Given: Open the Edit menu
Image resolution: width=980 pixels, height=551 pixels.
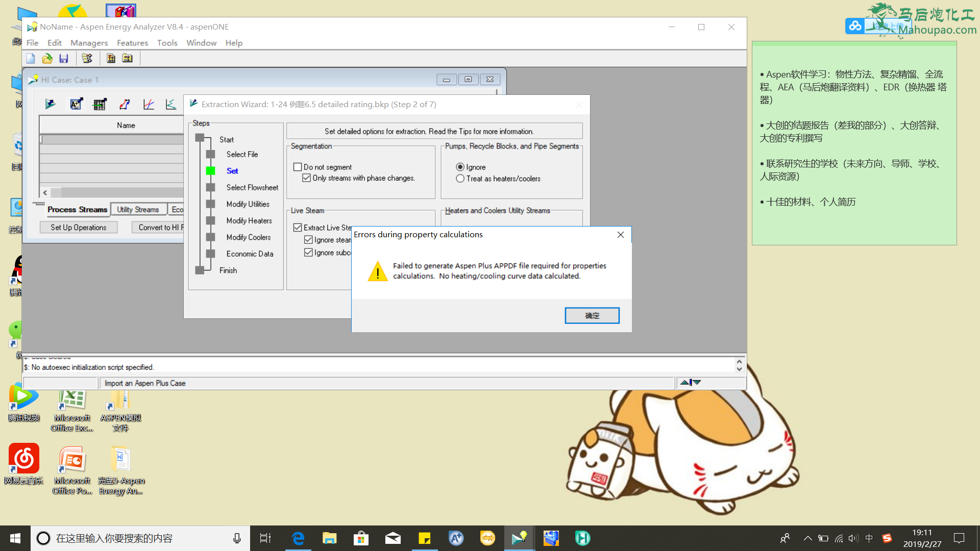Looking at the screenshot, I should (x=54, y=43).
